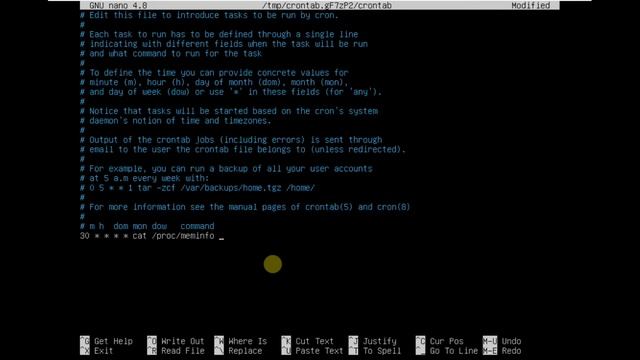Click the Undo shortcut label
The width and height of the screenshot is (640, 360).
[511, 341]
